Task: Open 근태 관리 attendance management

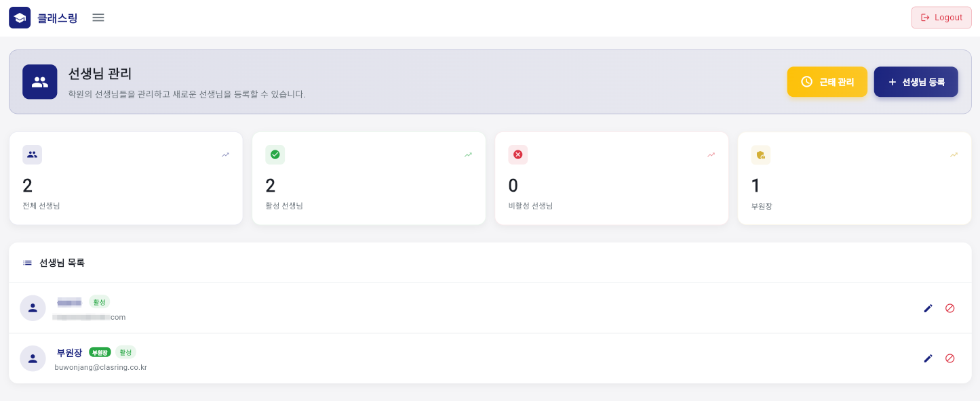Action: 827,82
